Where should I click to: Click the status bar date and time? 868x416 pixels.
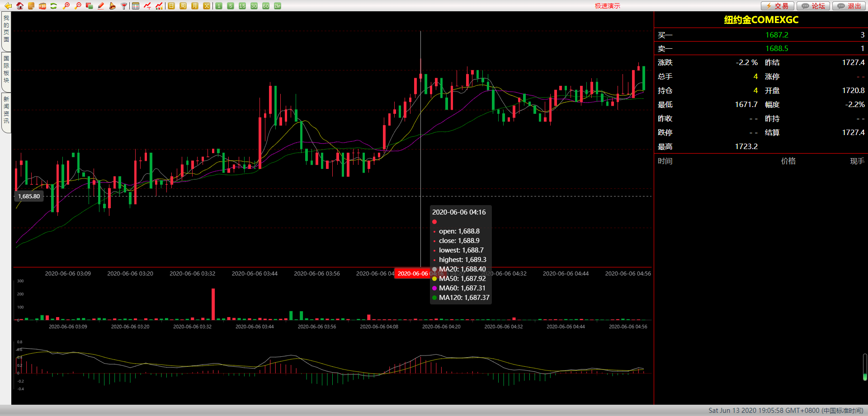[786, 411]
